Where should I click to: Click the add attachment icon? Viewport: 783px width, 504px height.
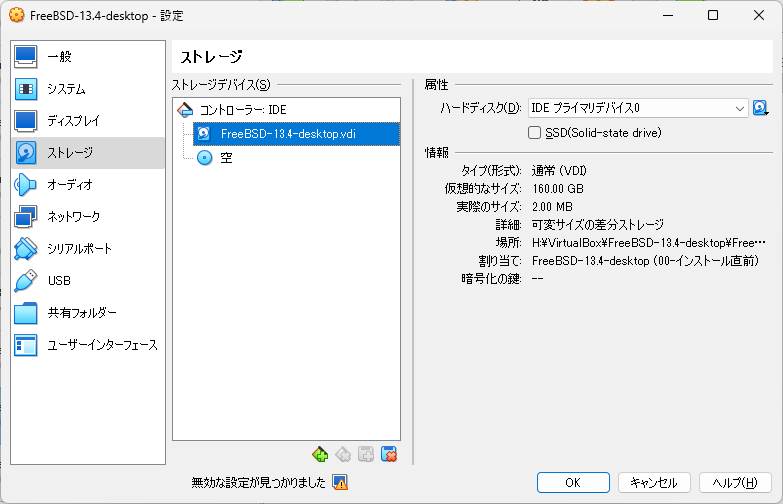pos(366,454)
